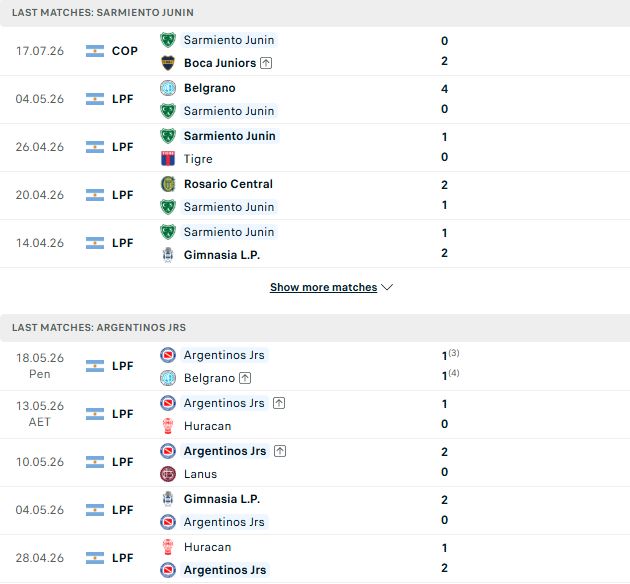This screenshot has width=630, height=584.
Task: Click the advancing arrow icon beside Belgrano
Action: click(x=245, y=378)
